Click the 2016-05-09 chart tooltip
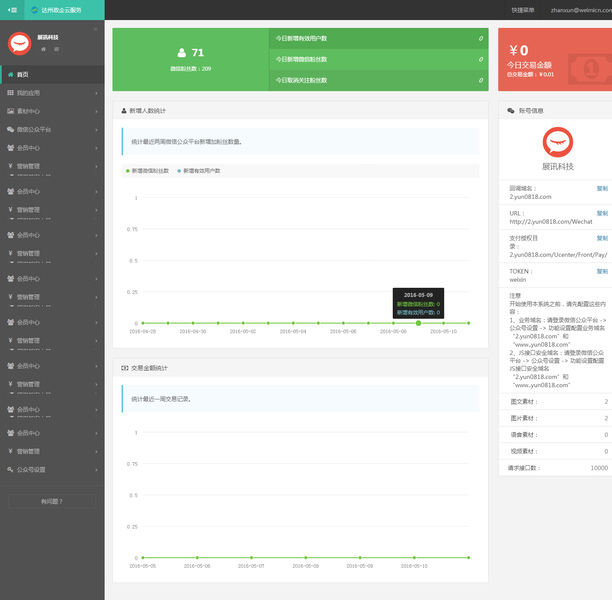The width and height of the screenshot is (612, 600). coord(418,303)
